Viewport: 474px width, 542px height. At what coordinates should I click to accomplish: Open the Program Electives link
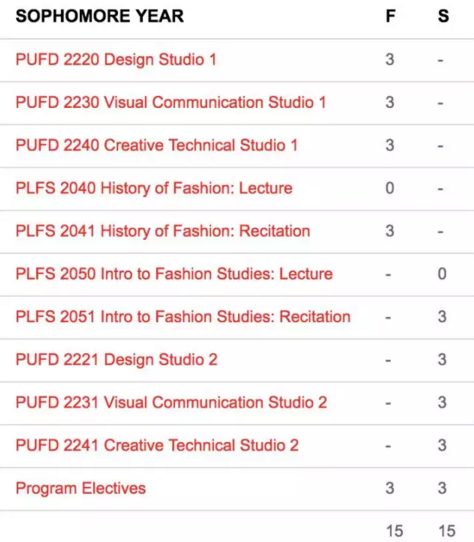pos(81,488)
